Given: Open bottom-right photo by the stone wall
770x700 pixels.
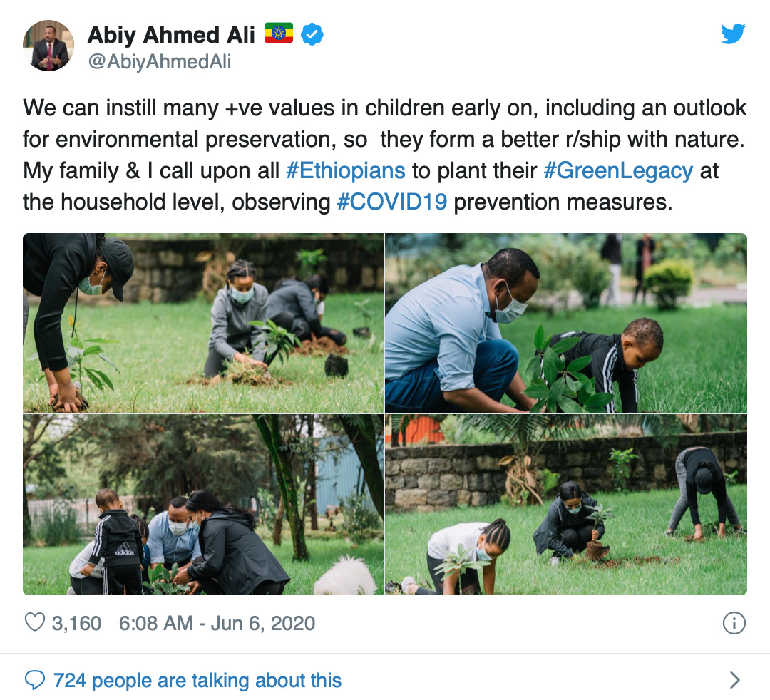Looking at the screenshot, I should coord(566,505).
